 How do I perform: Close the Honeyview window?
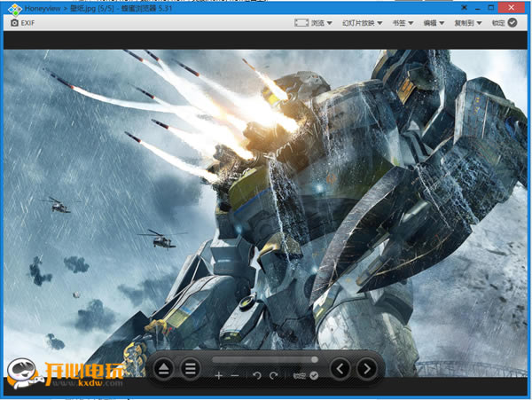[x=512, y=7]
